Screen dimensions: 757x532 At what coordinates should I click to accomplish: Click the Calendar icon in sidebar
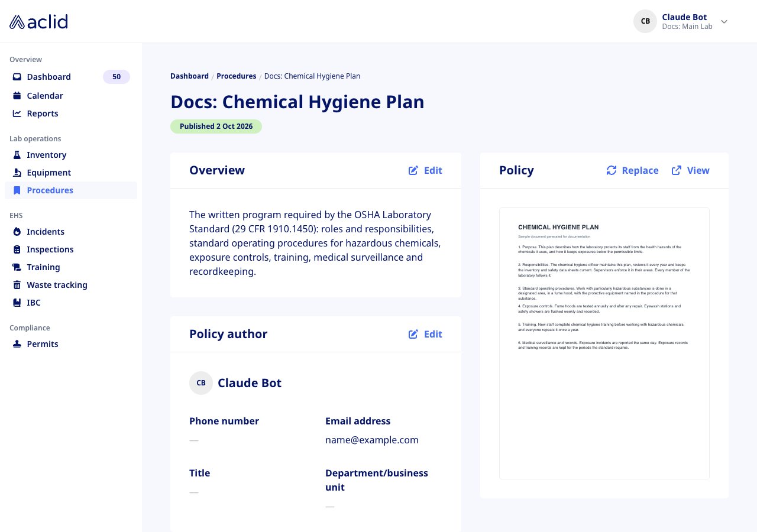pyautogui.click(x=17, y=96)
